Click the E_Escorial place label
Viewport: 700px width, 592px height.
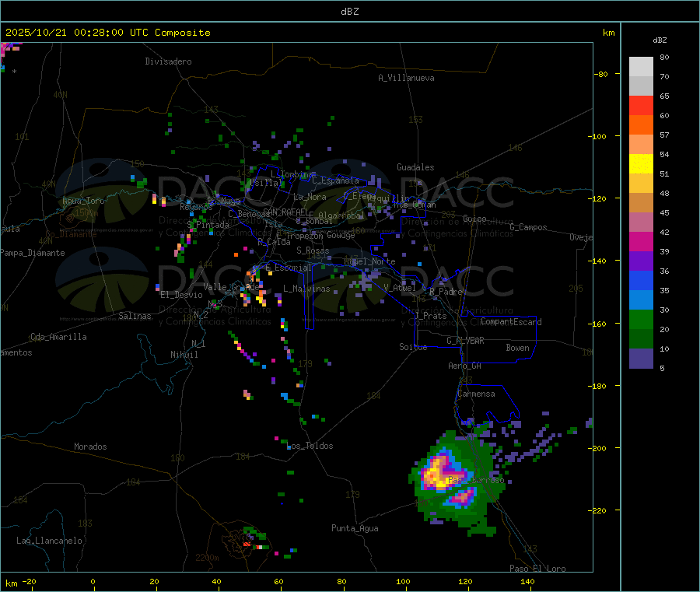pyautogui.click(x=289, y=268)
